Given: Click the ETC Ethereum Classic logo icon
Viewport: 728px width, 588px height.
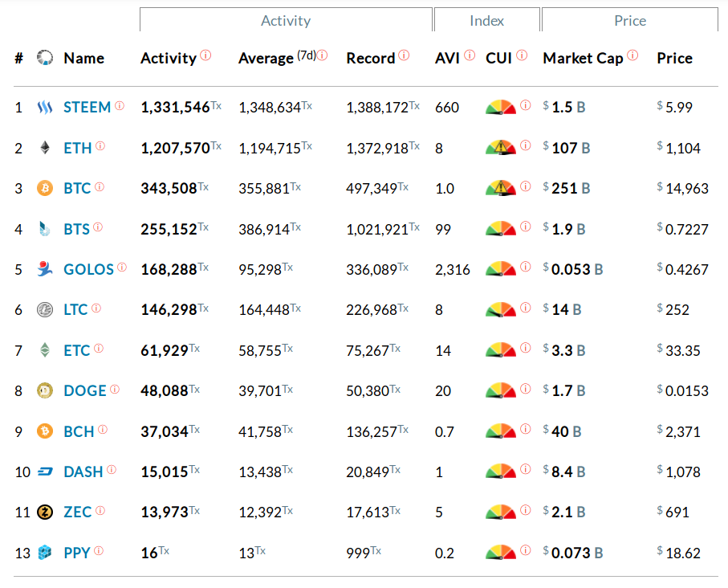Looking at the screenshot, I should [45, 350].
